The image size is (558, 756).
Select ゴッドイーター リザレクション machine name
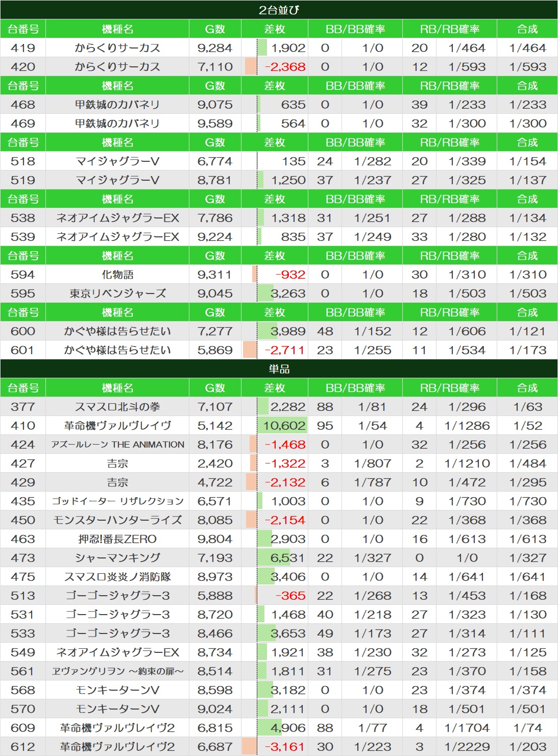click(117, 501)
